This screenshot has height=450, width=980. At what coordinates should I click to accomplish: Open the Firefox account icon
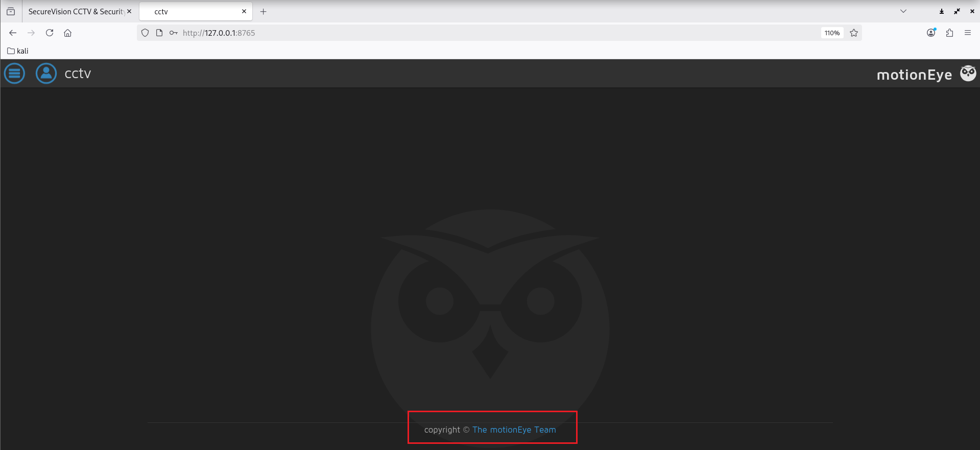click(x=931, y=33)
